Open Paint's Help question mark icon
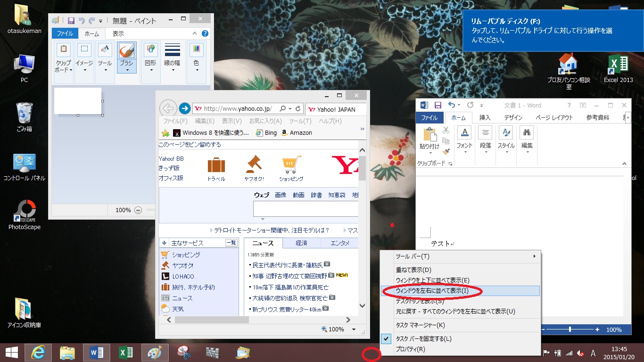The width and height of the screenshot is (644, 362). pyautogui.click(x=205, y=33)
